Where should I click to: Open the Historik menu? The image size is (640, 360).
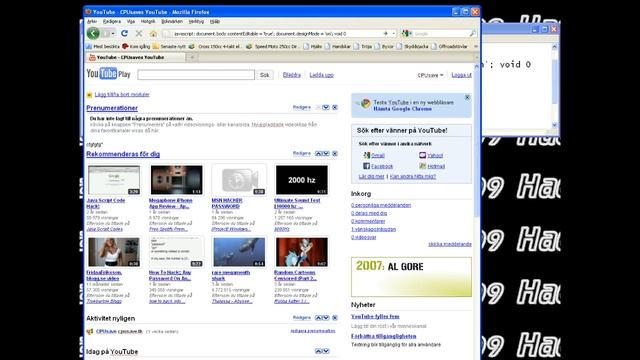tap(148, 21)
